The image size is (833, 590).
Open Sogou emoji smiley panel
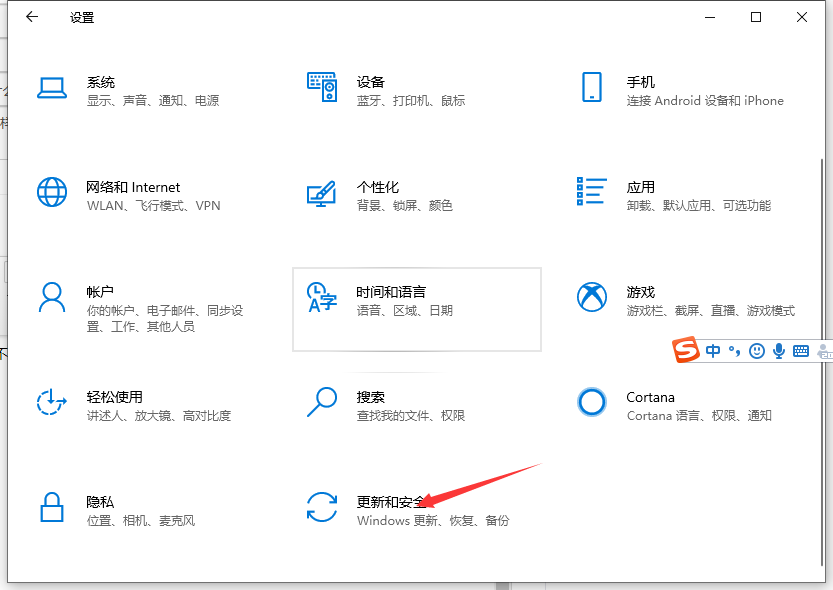pyautogui.click(x=756, y=351)
